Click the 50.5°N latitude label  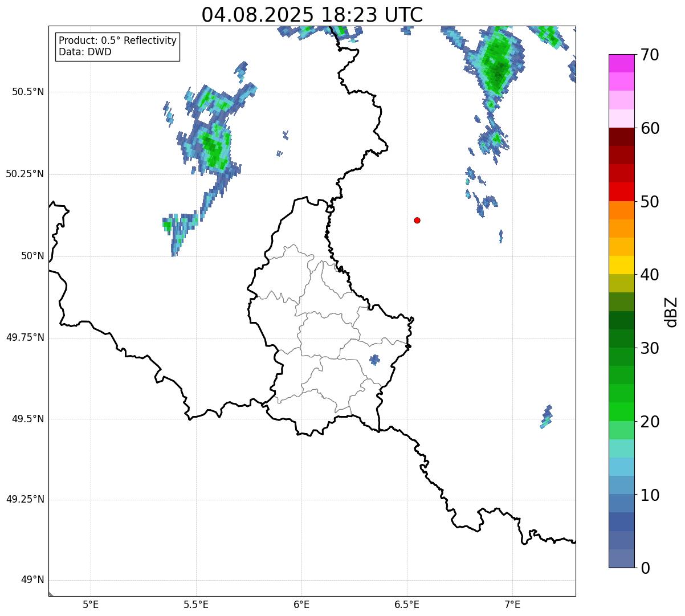[x=28, y=92]
